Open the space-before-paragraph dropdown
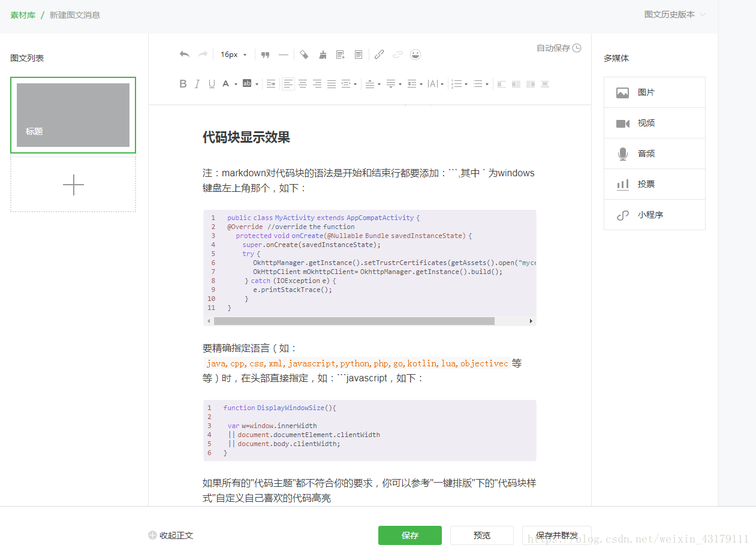The image size is (756, 551). [373, 84]
